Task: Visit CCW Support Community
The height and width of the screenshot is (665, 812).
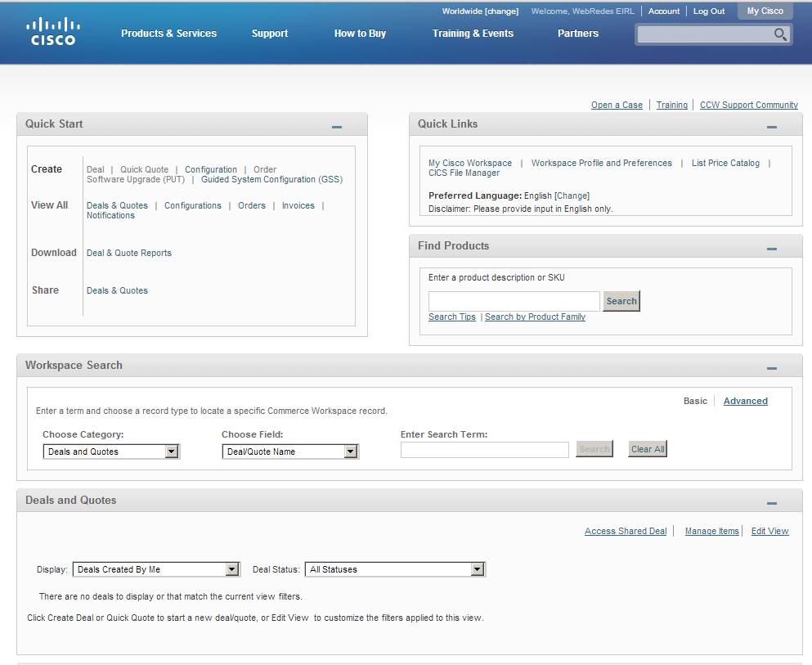Action: point(749,105)
